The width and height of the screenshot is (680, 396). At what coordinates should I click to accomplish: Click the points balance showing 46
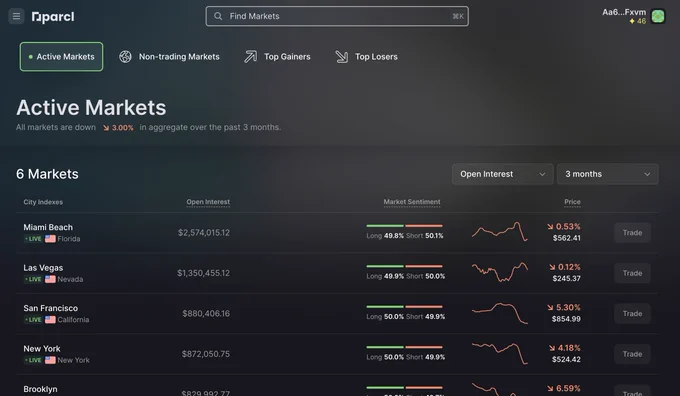tap(638, 21)
